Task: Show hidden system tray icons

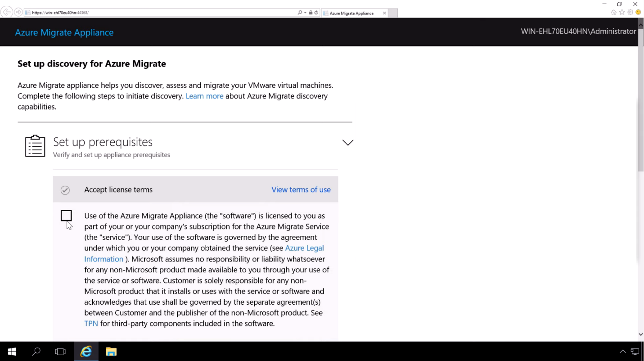Action: click(623, 352)
